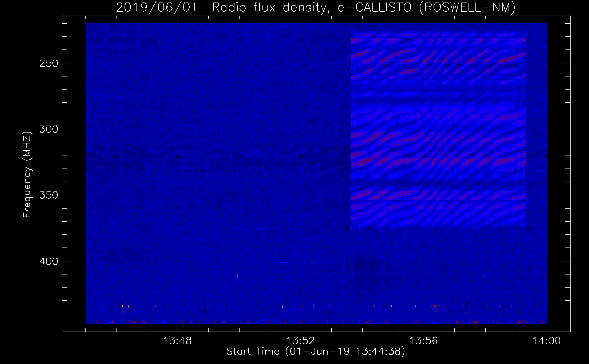Select the 300 frequency tick label
Viewport: 589px width, 364px height.
(48, 129)
